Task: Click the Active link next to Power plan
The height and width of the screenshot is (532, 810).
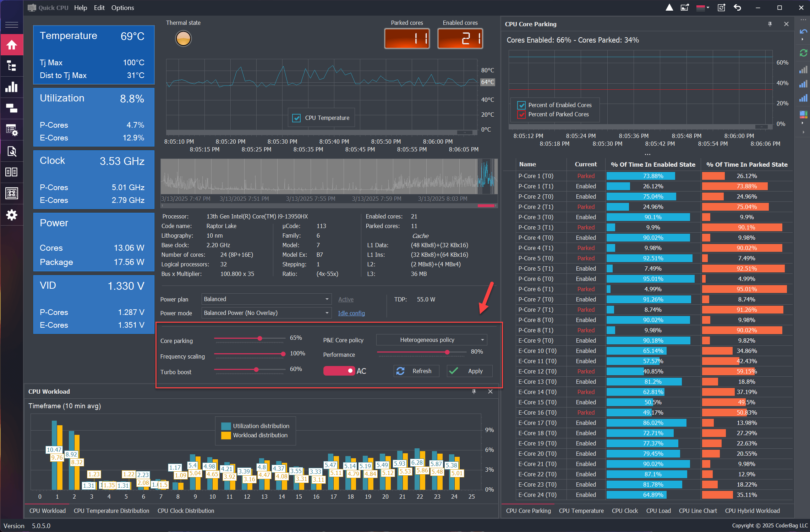Action: [346, 299]
